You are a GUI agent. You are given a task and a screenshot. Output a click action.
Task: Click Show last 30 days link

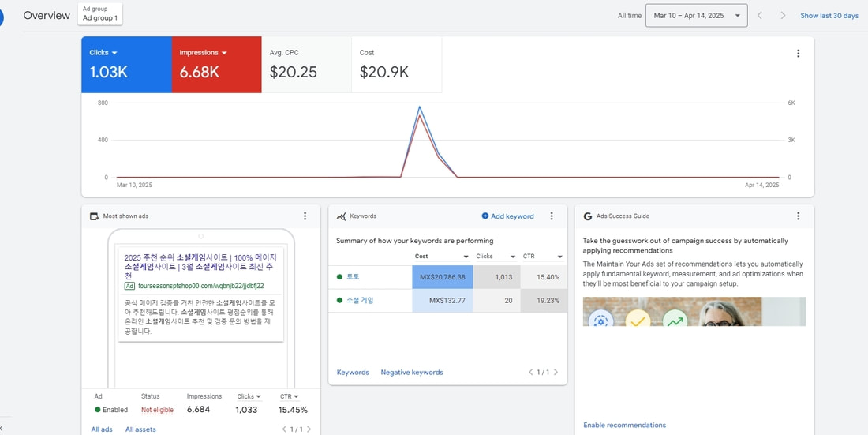pos(829,16)
